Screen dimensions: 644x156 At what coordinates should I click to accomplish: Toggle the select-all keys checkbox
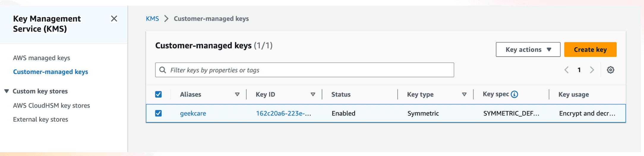tap(158, 94)
